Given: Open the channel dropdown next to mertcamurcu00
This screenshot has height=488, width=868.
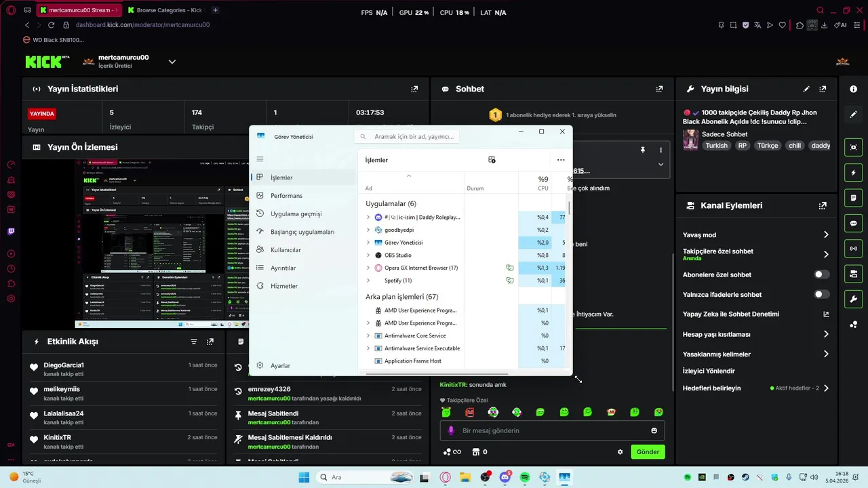Looking at the screenshot, I should click(172, 62).
